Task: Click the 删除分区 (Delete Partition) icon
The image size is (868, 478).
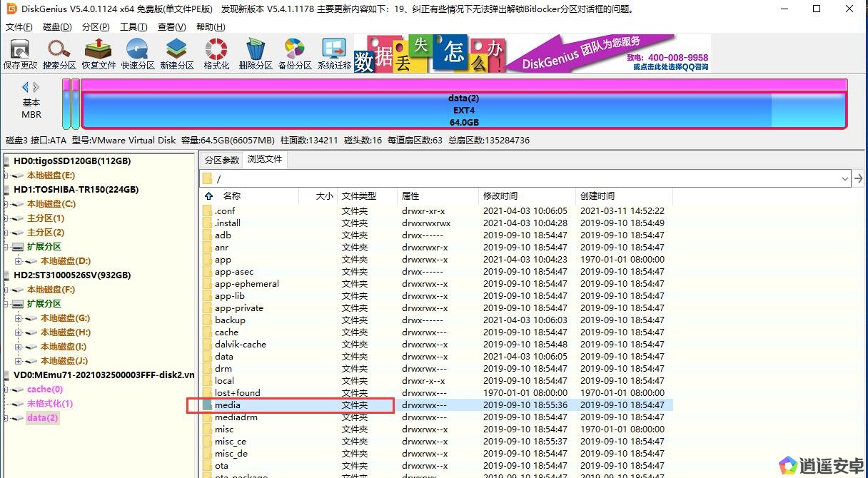Action: [256, 54]
